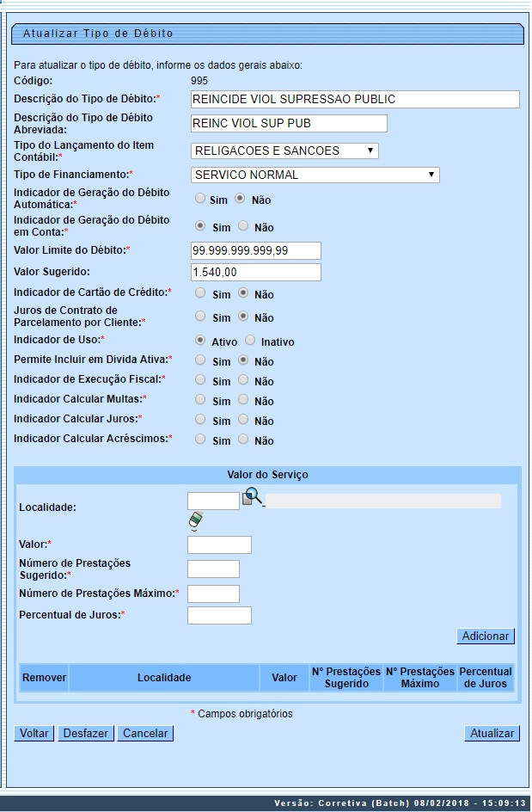Choose Não for Indicador Calcular Multas

[243, 400]
